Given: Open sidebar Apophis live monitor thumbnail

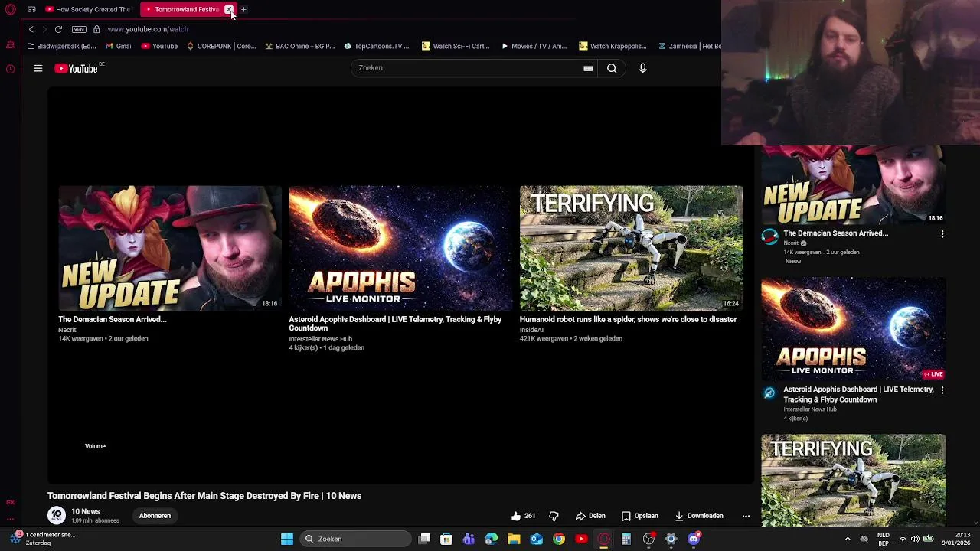Looking at the screenshot, I should click(x=854, y=329).
